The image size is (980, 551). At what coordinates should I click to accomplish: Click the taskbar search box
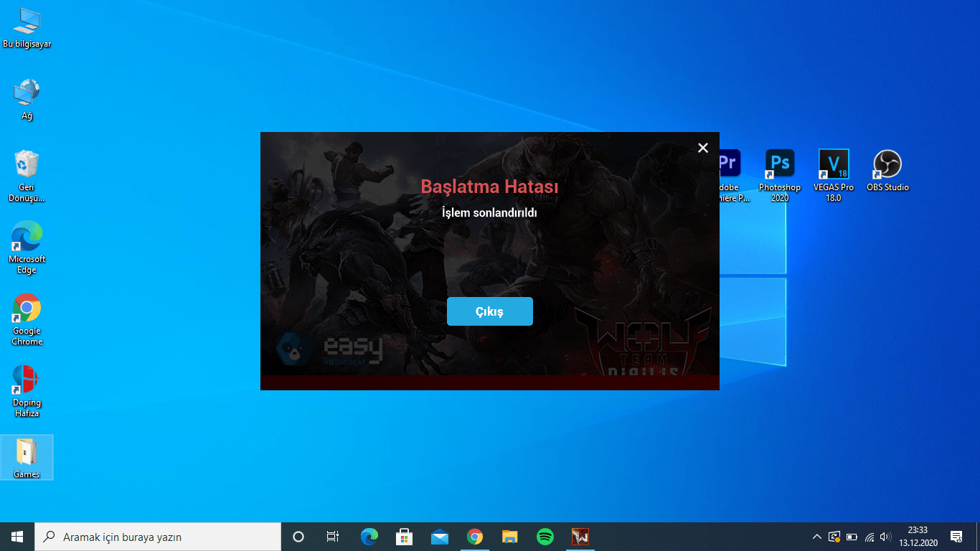[158, 537]
